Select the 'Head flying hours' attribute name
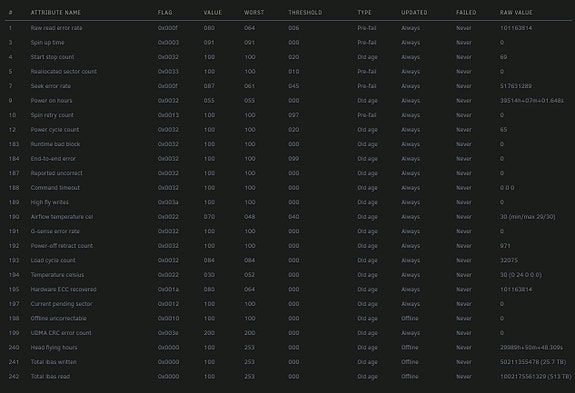575x393 pixels. pos(54,347)
